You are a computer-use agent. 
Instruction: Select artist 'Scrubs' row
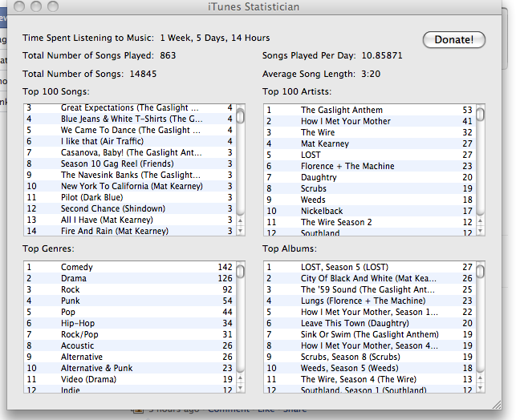(x=370, y=188)
